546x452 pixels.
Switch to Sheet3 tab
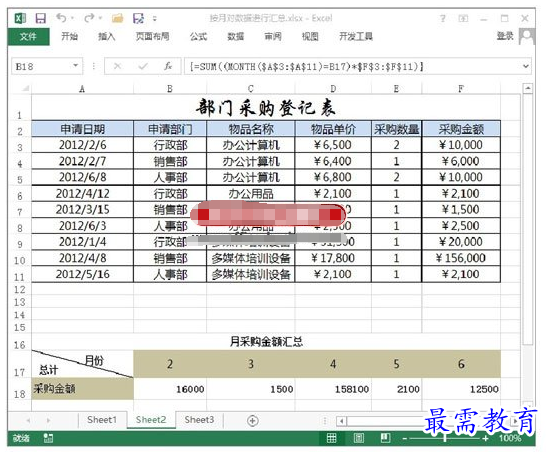pos(199,420)
